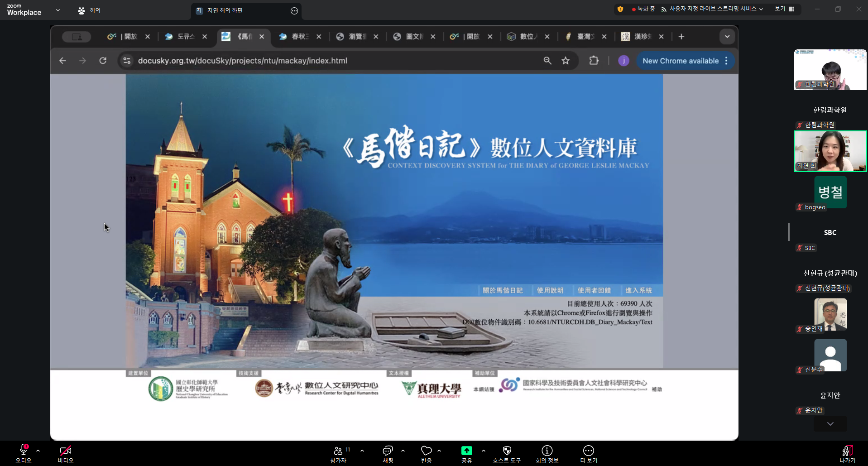This screenshot has height=466, width=868.
Task: Expand the Chrome tab search dropdown
Action: click(x=727, y=37)
